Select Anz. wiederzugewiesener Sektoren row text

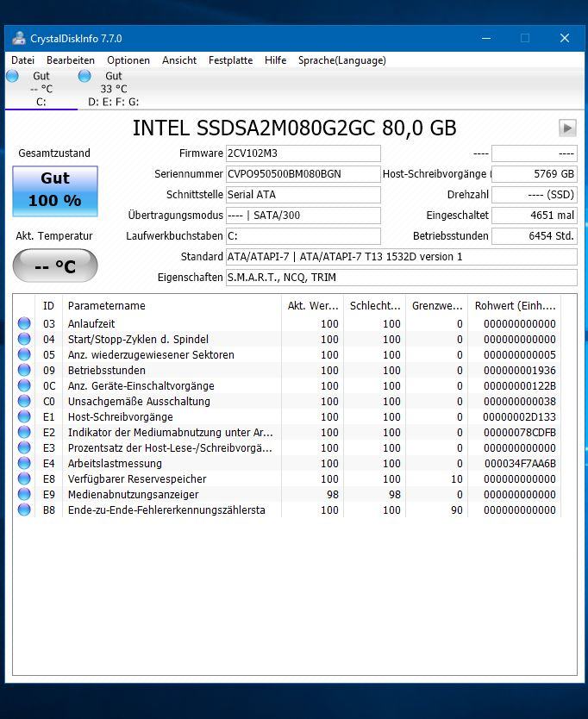point(151,355)
